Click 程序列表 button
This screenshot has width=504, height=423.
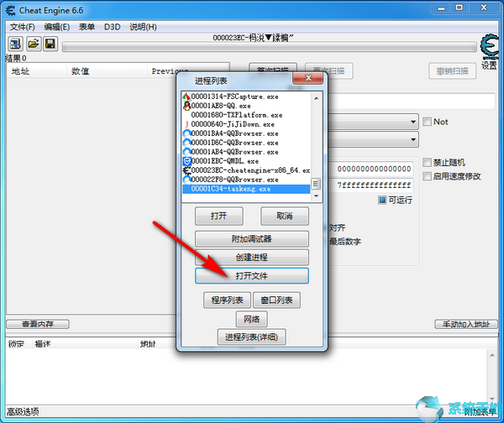pos(228,300)
